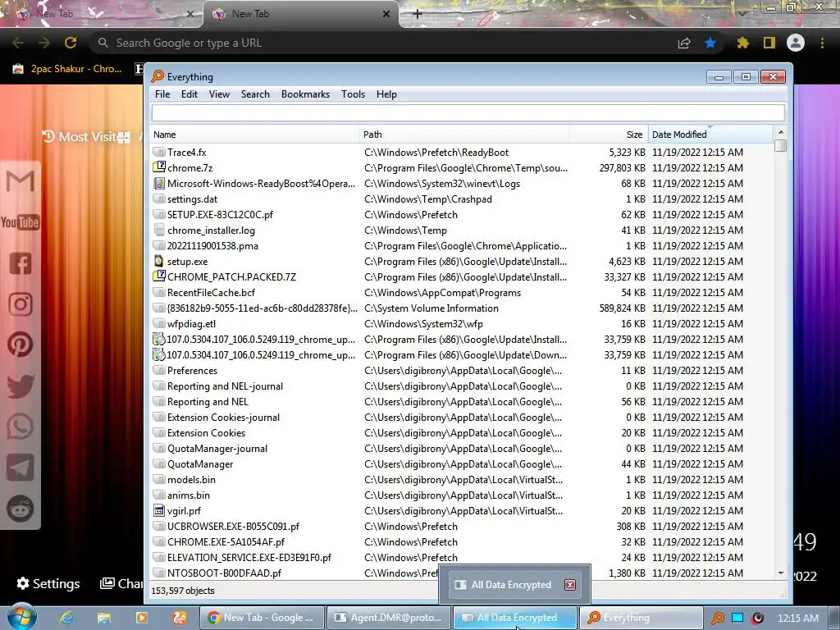Open Tools menu in Everything
This screenshot has height=630, width=840.
pyautogui.click(x=353, y=94)
